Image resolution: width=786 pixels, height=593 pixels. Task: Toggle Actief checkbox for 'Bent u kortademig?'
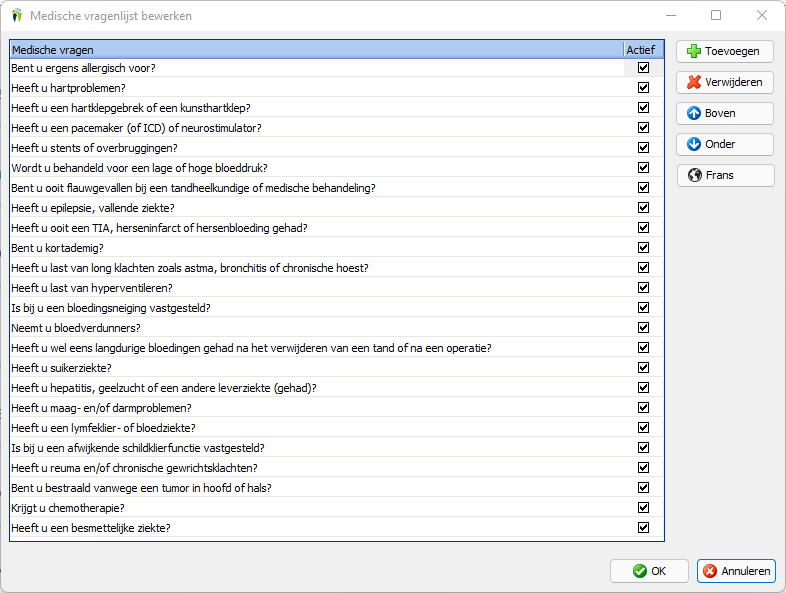pos(644,248)
